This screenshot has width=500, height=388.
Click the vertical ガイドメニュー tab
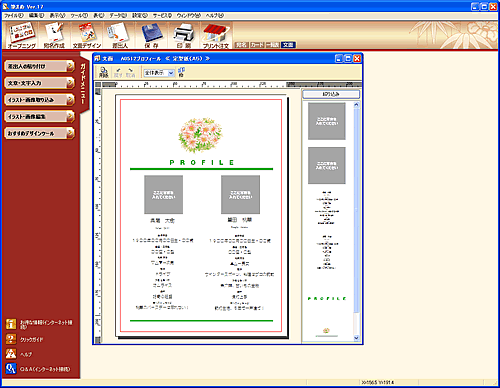coord(83,83)
